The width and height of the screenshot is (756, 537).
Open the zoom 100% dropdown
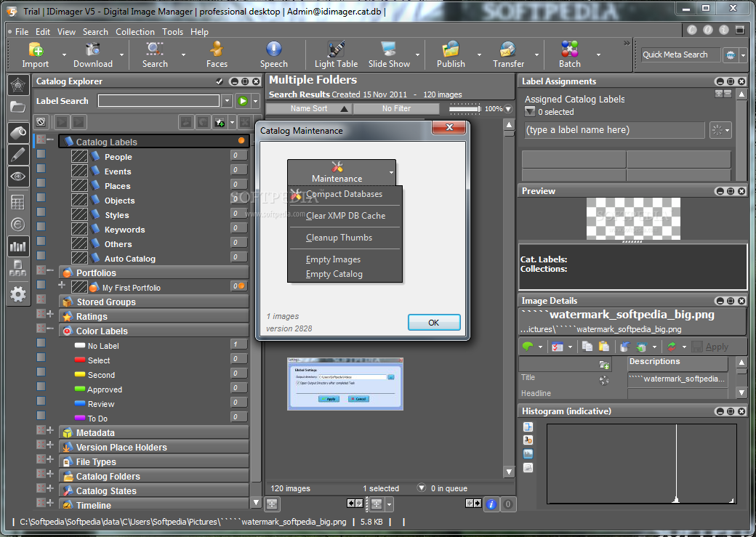click(508, 109)
